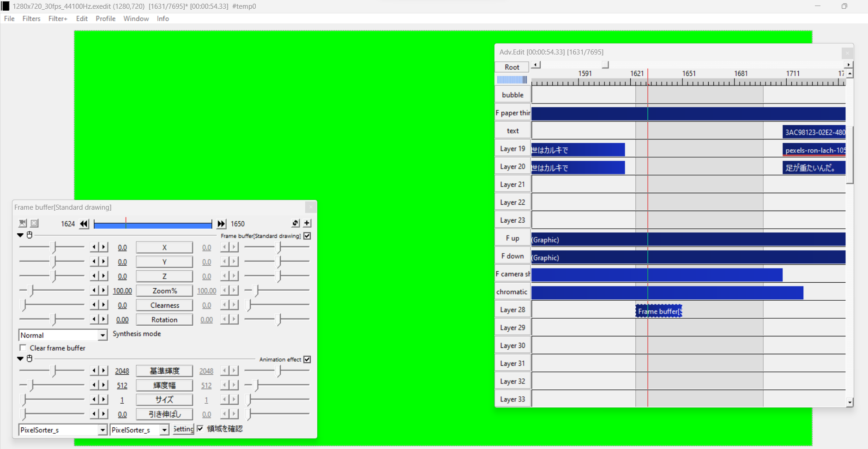This screenshot has width=868, height=449.
Task: Click timeline horizontal scroll left arrow near Root
Action: click(x=536, y=65)
